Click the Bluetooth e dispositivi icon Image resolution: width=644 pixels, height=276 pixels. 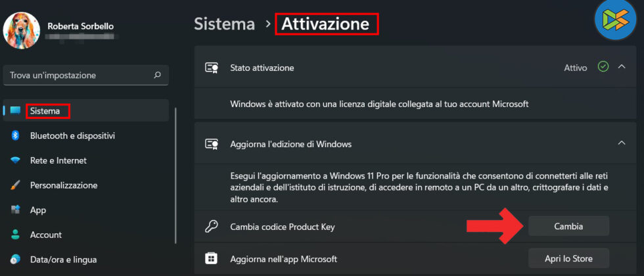[x=15, y=136]
